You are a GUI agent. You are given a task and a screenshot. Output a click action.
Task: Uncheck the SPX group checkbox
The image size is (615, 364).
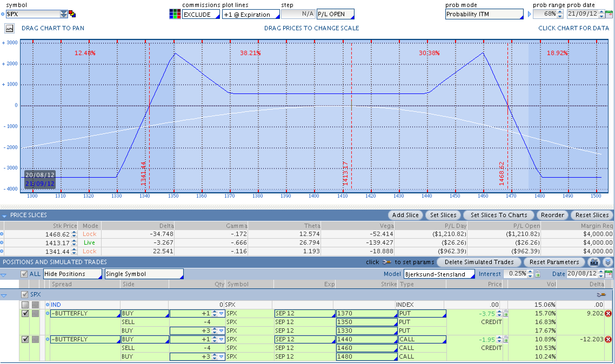[x=24, y=295]
